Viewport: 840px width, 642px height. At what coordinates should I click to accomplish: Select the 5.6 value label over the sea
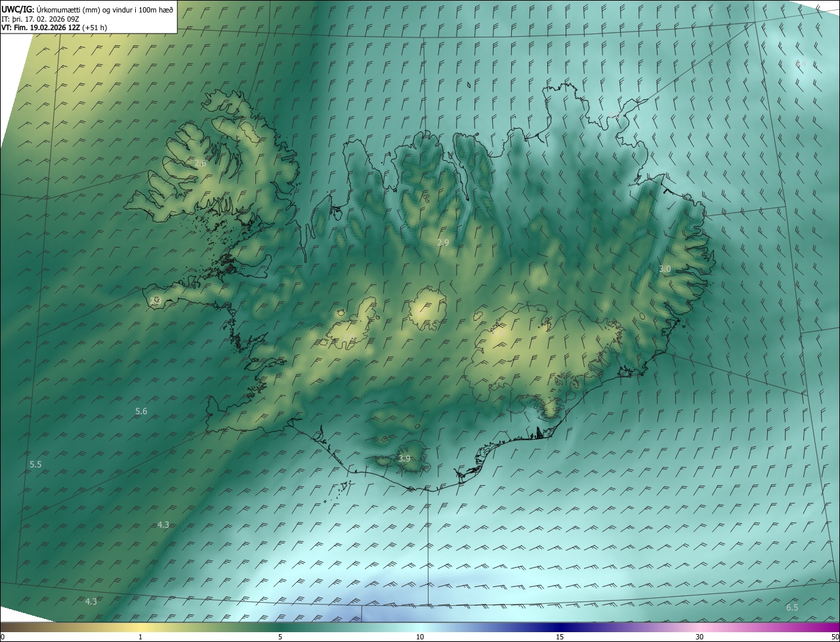tap(141, 411)
